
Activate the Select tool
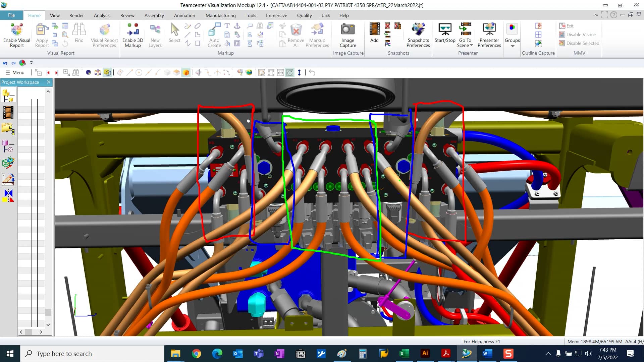point(174,34)
